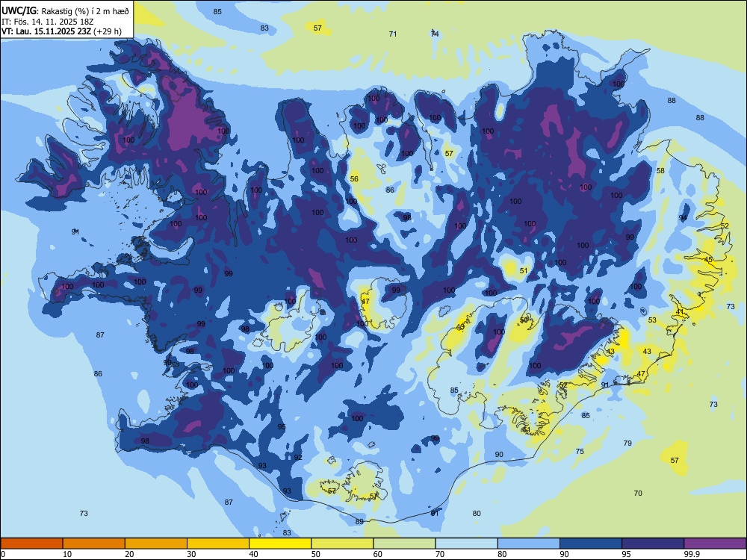Image resolution: width=747 pixels, height=560 pixels.
Task: Click the "70" humidity value in the southeast sea
Action: [x=638, y=494]
